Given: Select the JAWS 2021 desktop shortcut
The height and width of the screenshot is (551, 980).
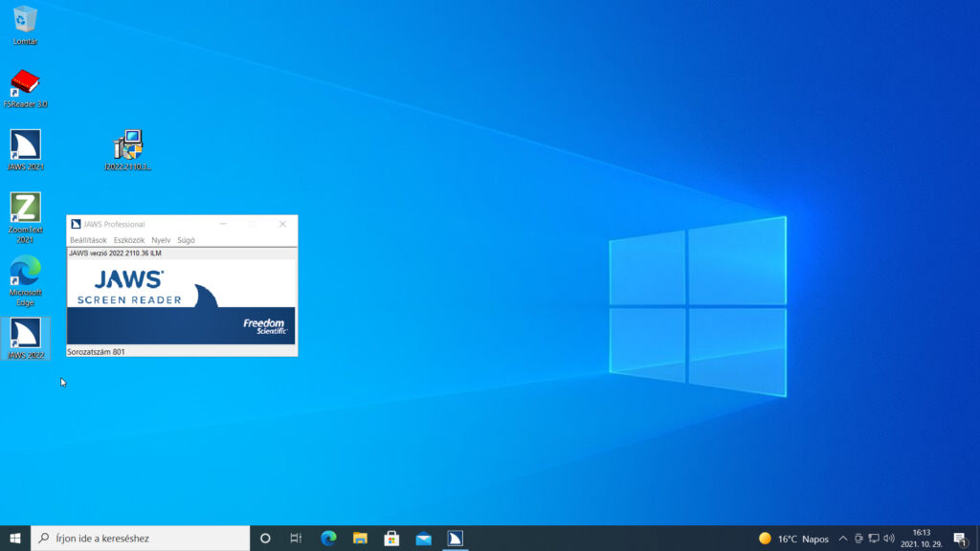Looking at the screenshot, I should point(25,150).
